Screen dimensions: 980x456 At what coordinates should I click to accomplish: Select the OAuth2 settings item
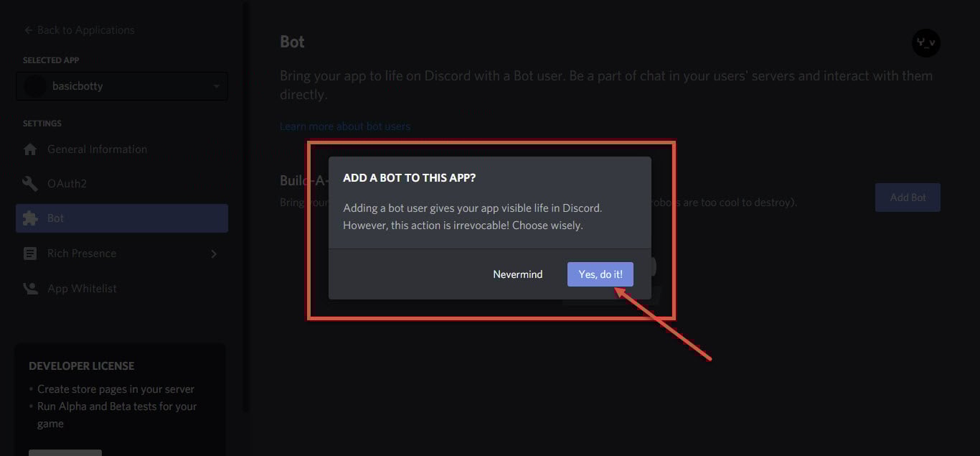122,184
